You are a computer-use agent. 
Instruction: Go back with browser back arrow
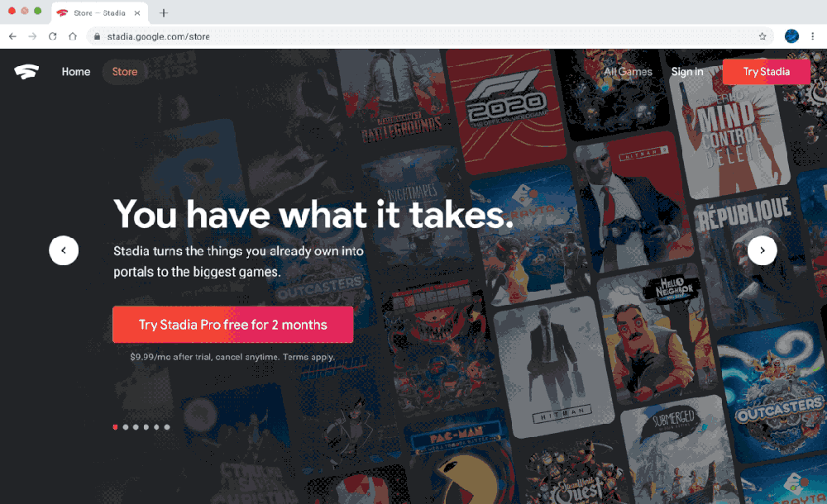click(12, 36)
